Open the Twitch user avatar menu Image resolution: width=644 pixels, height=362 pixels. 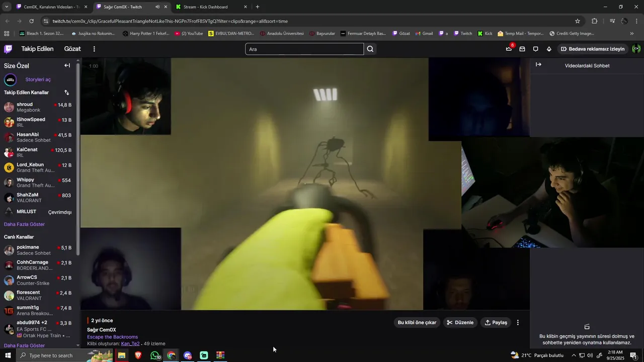coord(636,49)
